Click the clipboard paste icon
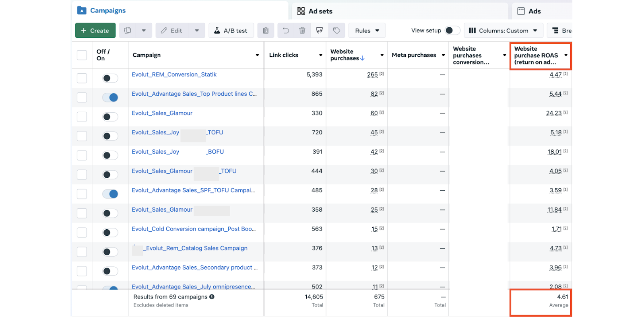The height and width of the screenshot is (317, 644). (266, 31)
